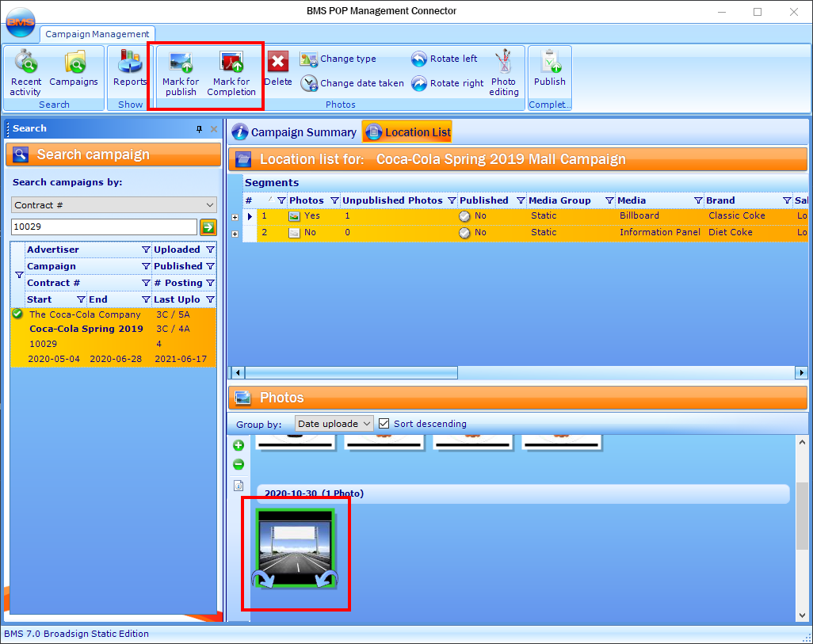The image size is (813, 644).
Task: Click Classic Coke brand cell
Action: (737, 215)
